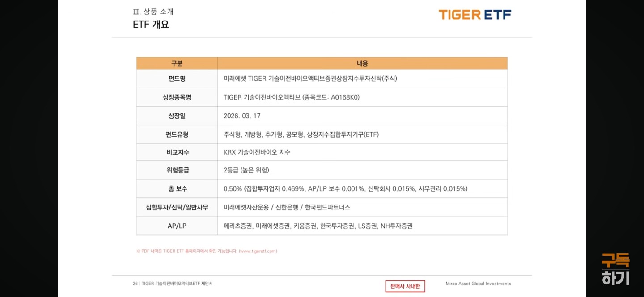Viewport: 644px width, 297px height.
Task: Select the 메리츠증권 AP/LP list text
Action: click(318, 226)
